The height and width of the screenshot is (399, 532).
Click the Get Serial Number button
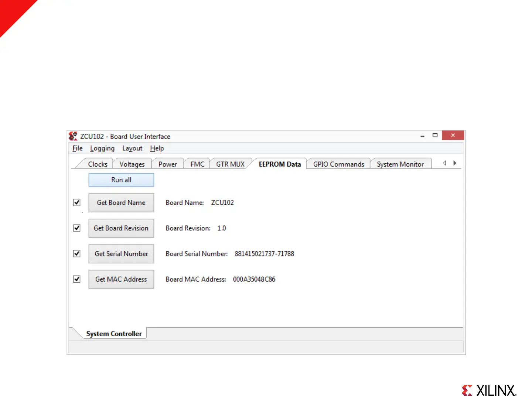pyautogui.click(x=121, y=253)
